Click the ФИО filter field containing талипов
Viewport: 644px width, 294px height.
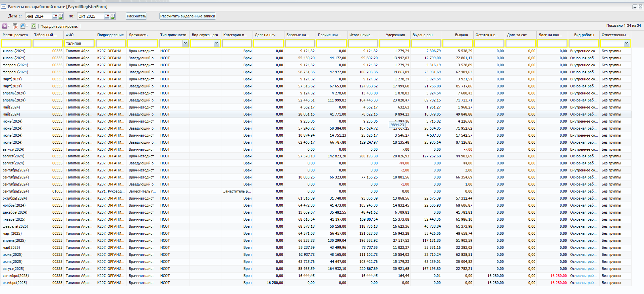click(x=79, y=43)
